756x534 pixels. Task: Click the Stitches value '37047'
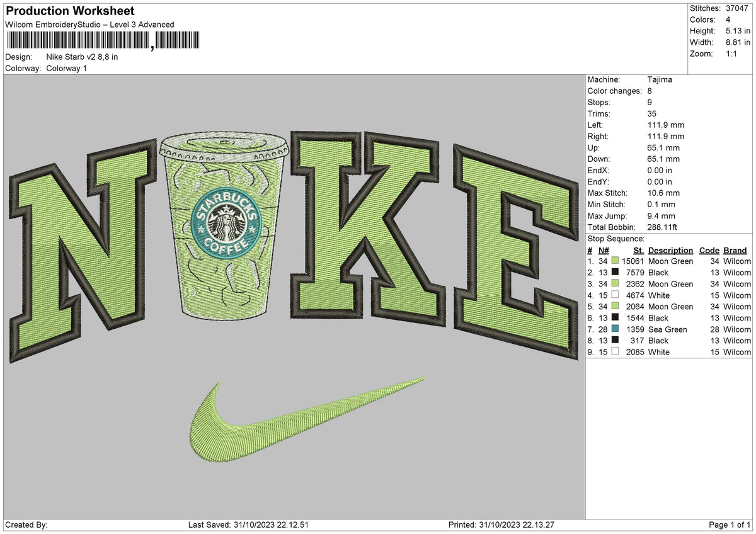click(736, 8)
